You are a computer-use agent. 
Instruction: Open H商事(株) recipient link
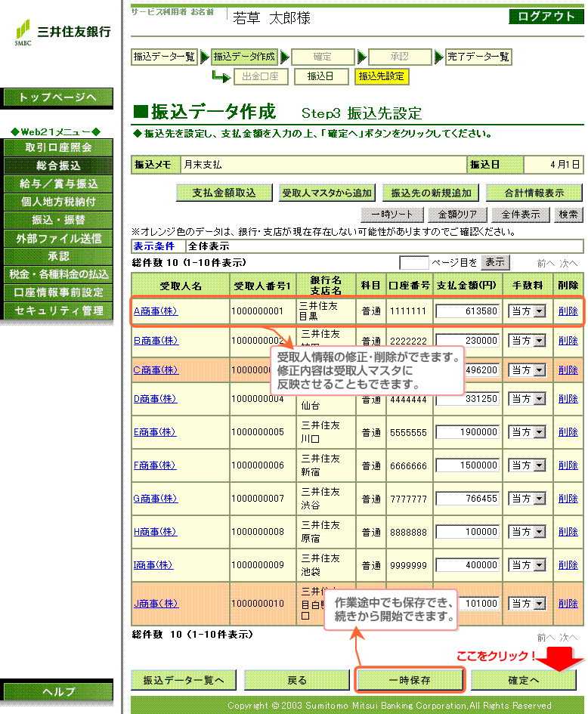point(155,532)
